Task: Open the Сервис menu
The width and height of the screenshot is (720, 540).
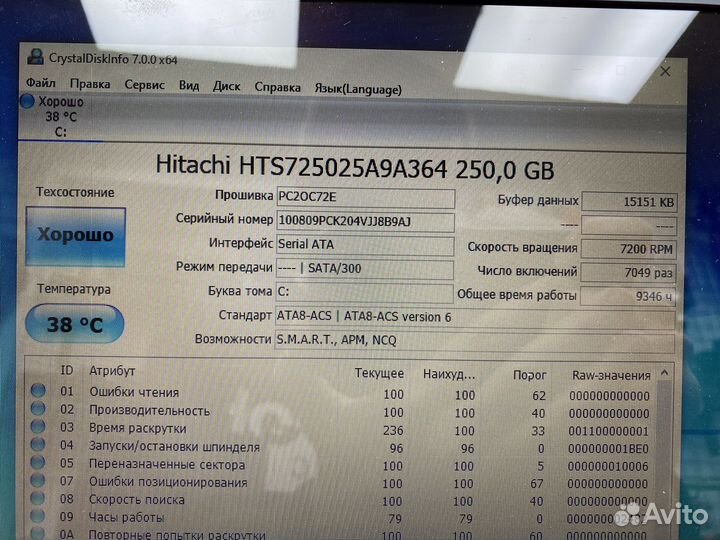Action: coord(145,85)
